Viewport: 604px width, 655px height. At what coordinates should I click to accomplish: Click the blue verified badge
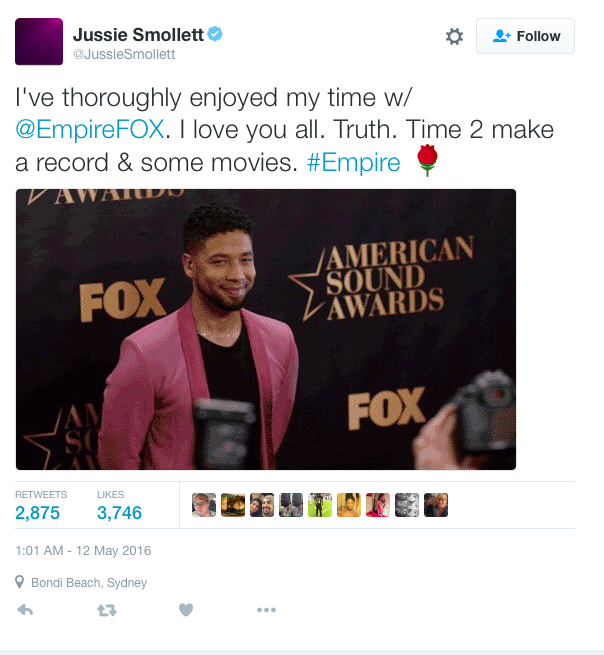(215, 34)
